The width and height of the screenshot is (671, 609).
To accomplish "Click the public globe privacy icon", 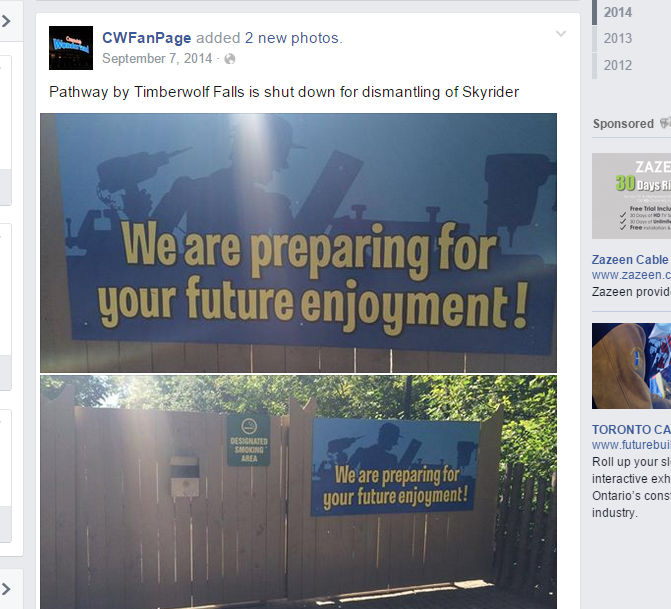I will pyautogui.click(x=230, y=59).
